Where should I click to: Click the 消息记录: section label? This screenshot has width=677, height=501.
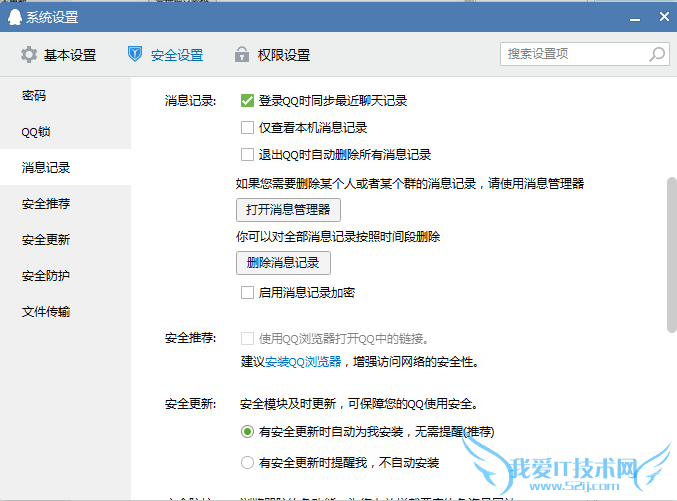click(x=190, y=101)
